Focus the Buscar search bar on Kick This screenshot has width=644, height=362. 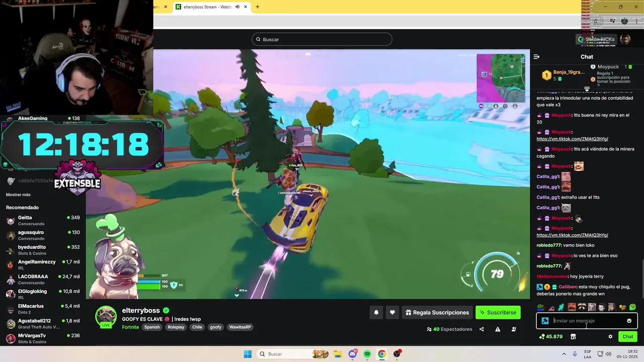click(321, 39)
